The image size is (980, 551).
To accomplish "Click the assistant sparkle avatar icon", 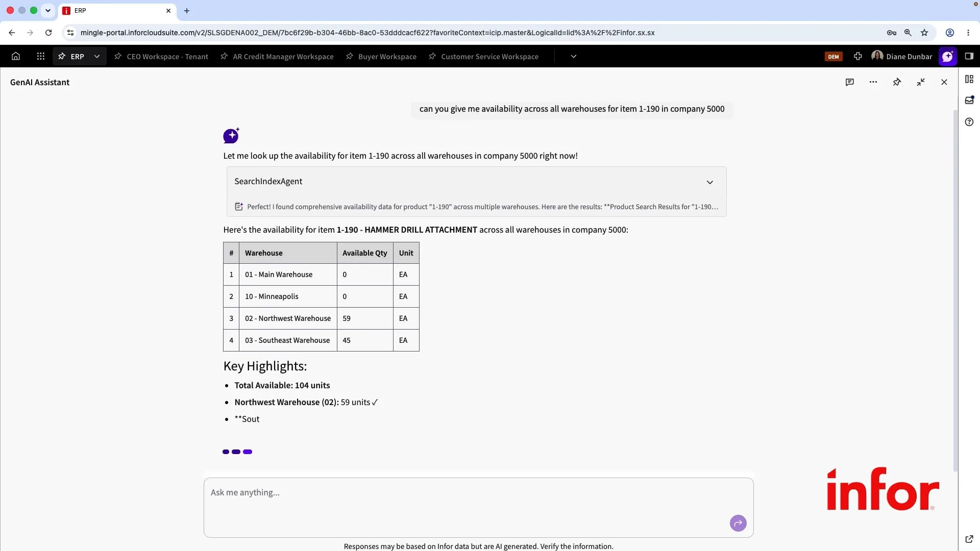I will tap(231, 136).
